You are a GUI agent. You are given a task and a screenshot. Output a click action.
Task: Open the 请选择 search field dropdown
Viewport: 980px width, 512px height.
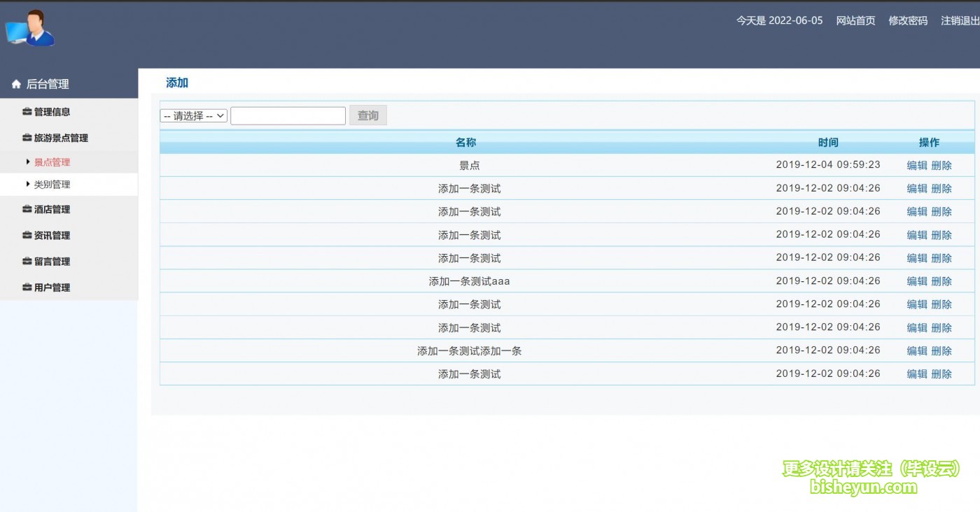pos(194,116)
